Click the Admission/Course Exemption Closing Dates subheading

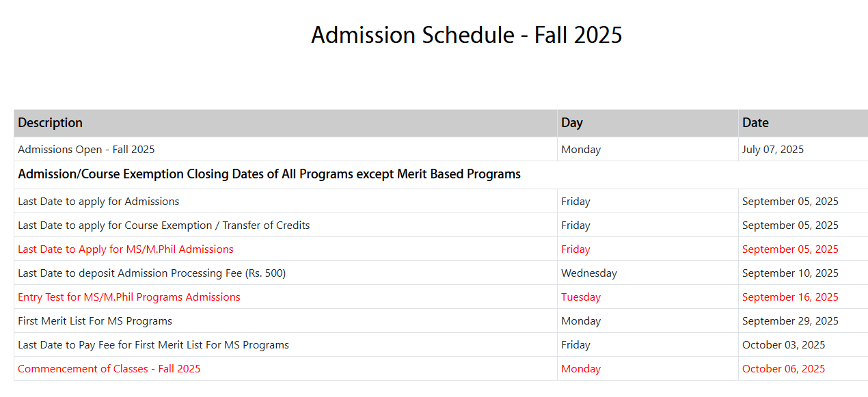coord(269,174)
